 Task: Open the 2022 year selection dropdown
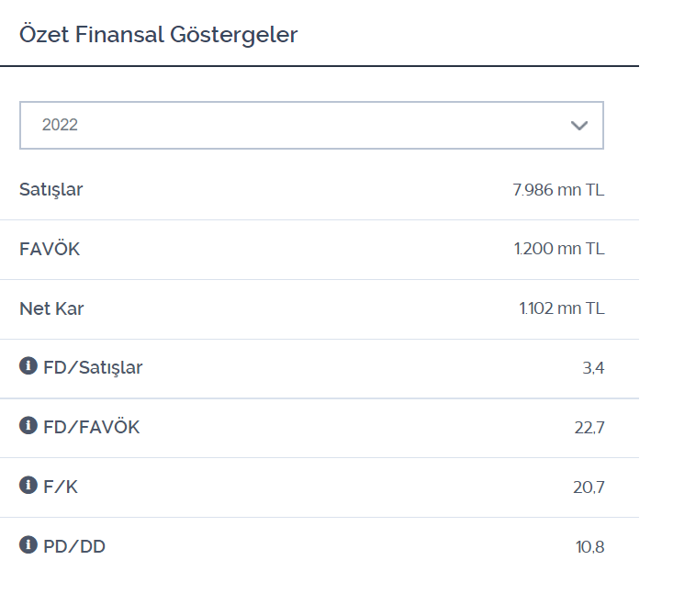(311, 125)
